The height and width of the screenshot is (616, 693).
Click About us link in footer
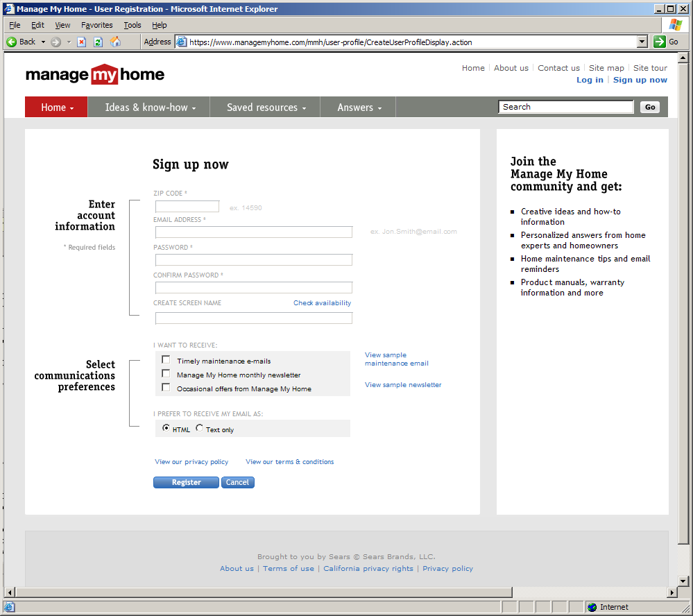tap(237, 568)
